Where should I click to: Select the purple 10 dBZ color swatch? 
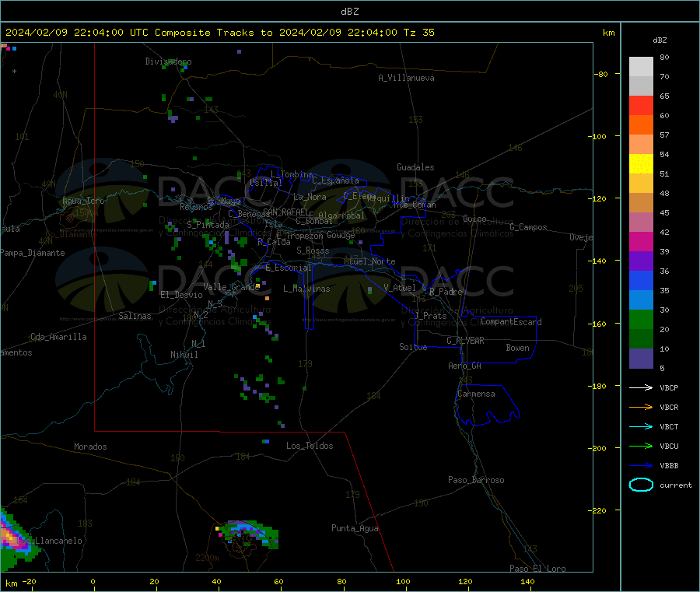coord(641,359)
